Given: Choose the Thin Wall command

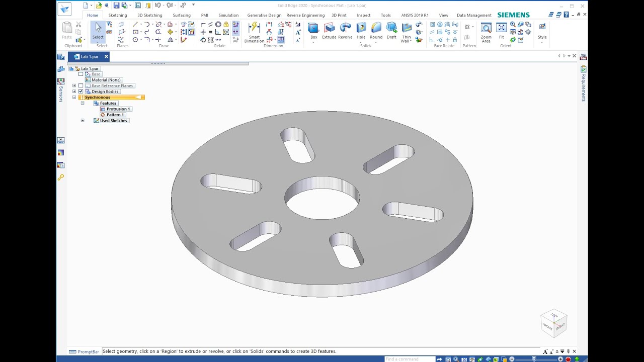Looking at the screenshot, I should point(406,32).
